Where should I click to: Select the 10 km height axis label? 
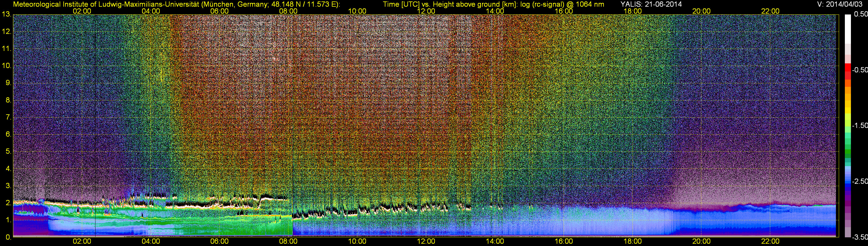[x=6, y=66]
